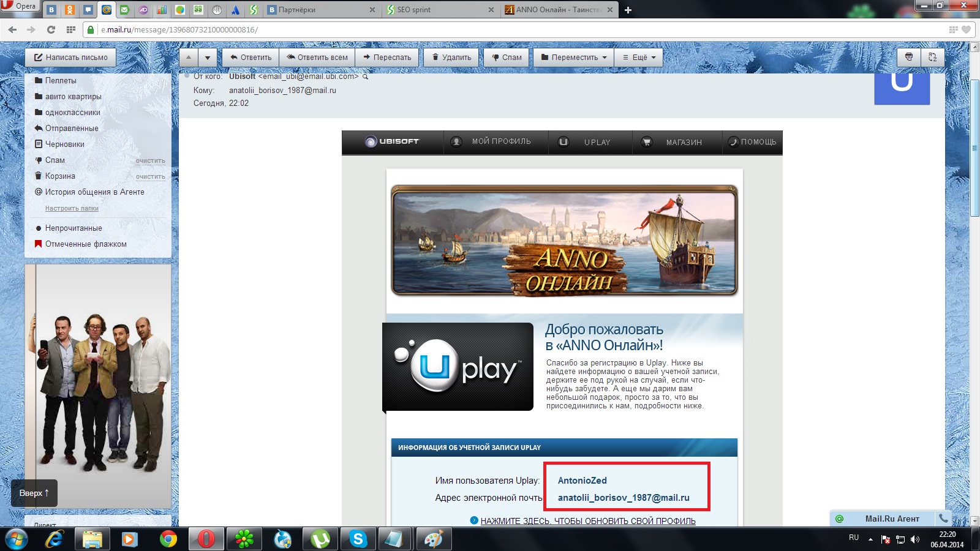980x551 pixels.
Task: Open the одноклассники folder
Action: (x=72, y=113)
